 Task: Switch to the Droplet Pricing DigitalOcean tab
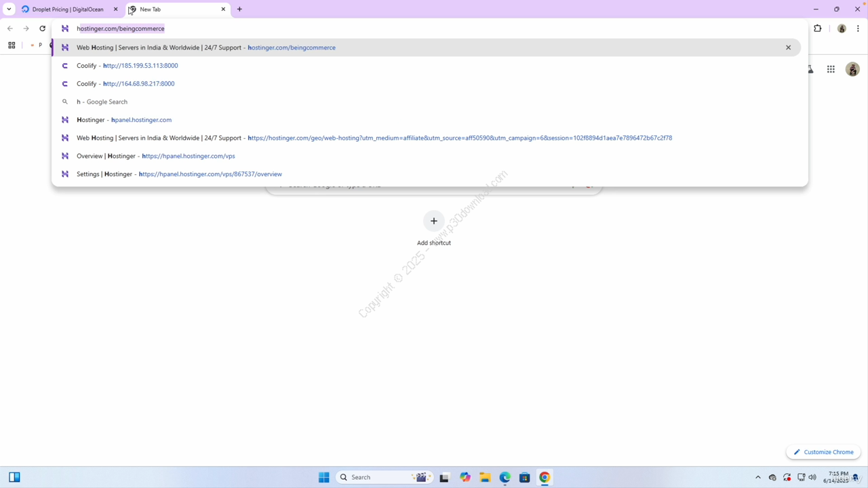click(66, 9)
